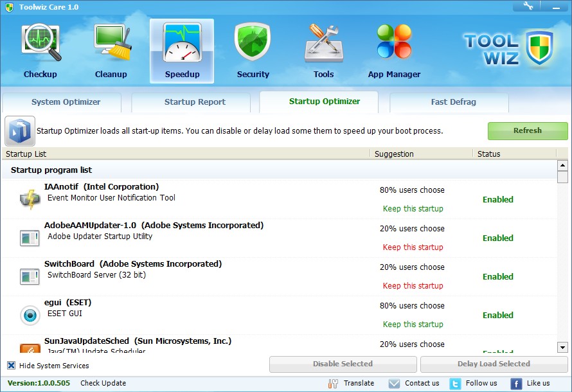Select the IAAnotif startup item icon
Image resolution: width=572 pixels, height=392 pixels.
[x=30, y=199]
